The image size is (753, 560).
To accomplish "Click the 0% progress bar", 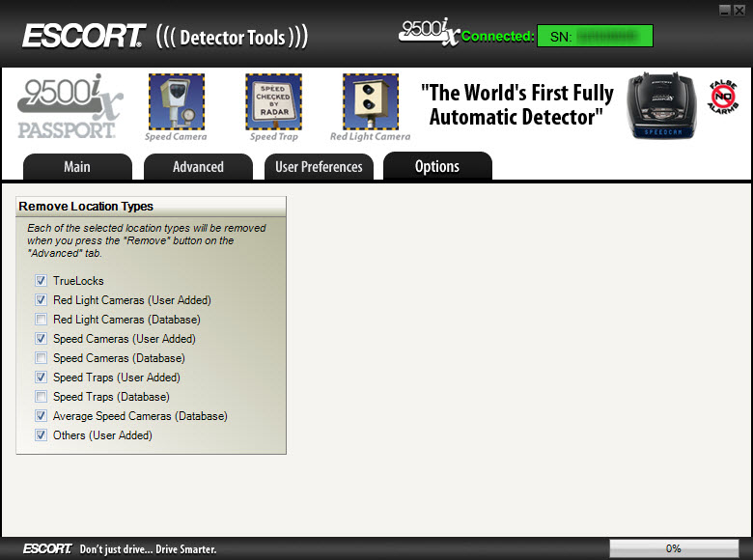I will click(673, 548).
